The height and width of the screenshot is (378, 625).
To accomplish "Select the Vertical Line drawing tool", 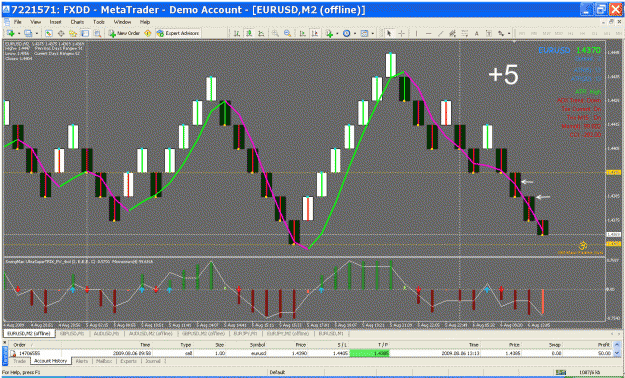I will coord(416,33).
